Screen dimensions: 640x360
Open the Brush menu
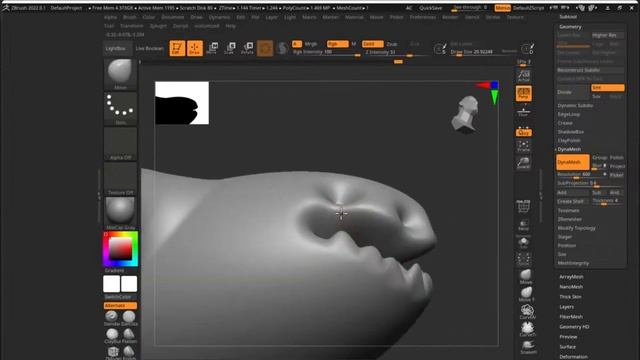coord(130,17)
